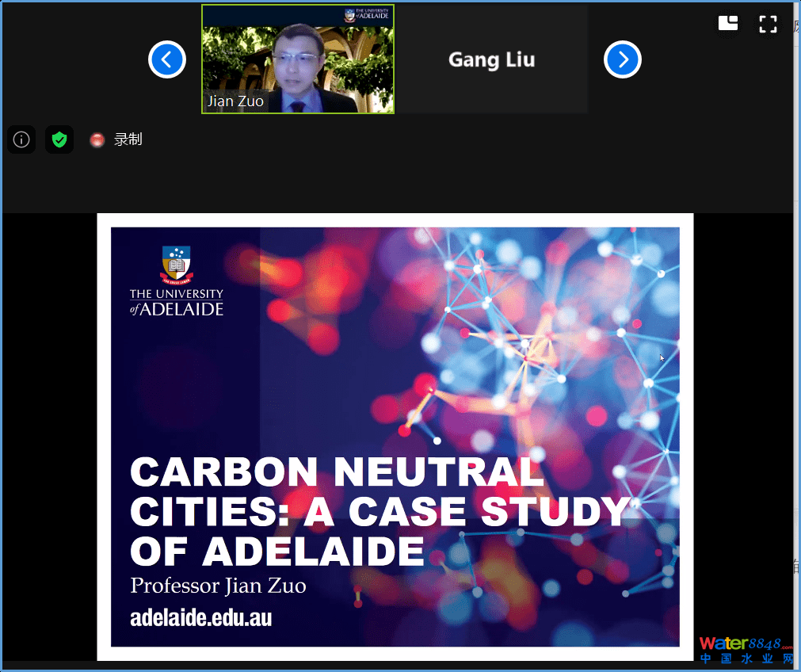Click 'THE UNIVERSITY of ADELAIDE' text on slide
801x672 pixels.
(x=177, y=302)
